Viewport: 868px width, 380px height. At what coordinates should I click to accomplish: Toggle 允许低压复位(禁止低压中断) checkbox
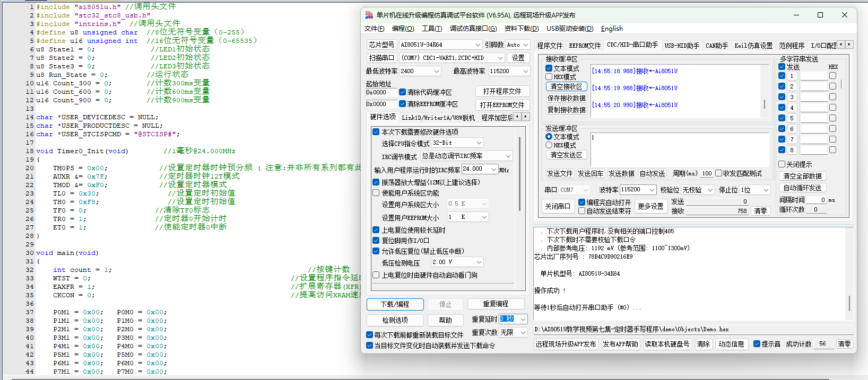pos(376,251)
